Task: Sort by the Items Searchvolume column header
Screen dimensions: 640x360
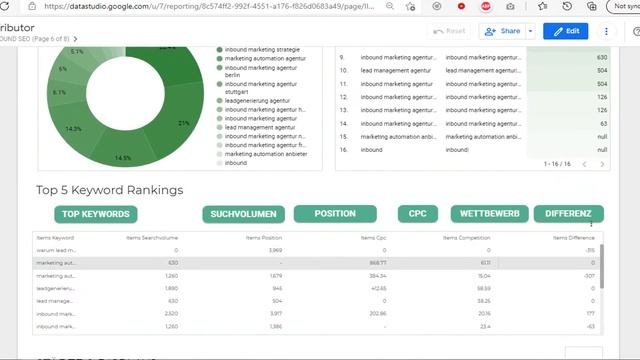Action: click(152, 238)
